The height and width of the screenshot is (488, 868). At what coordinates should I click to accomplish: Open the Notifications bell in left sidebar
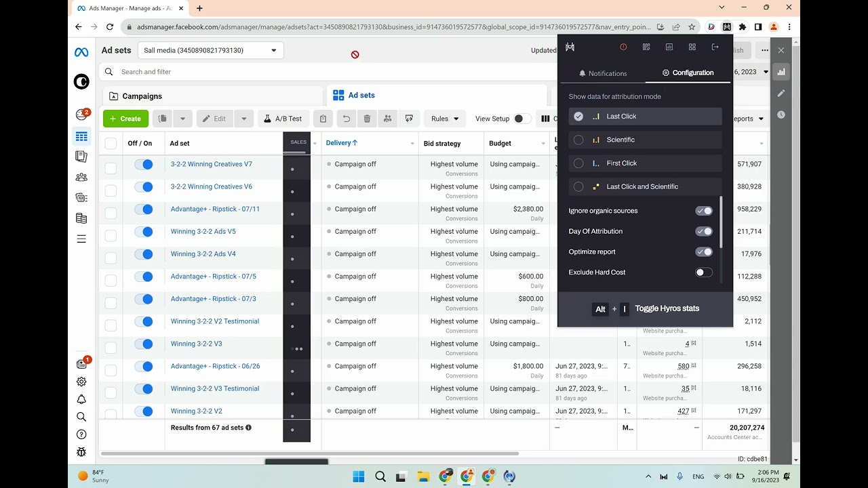click(x=81, y=399)
